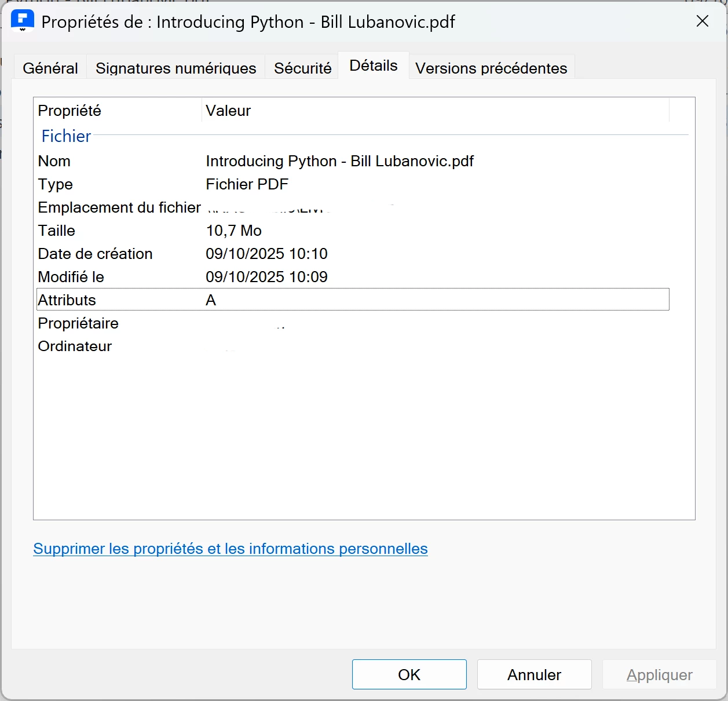Select the Taille property row
The image size is (728, 701).
(353, 231)
